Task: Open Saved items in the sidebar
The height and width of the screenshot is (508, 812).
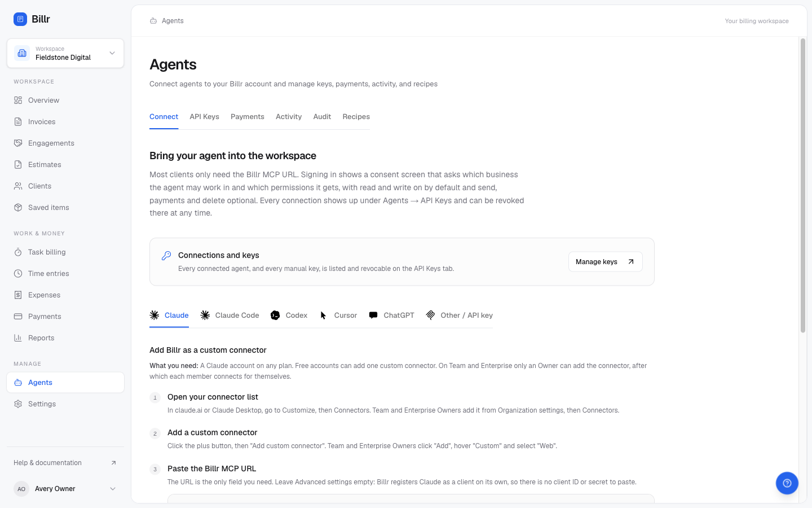Action: tap(65, 208)
